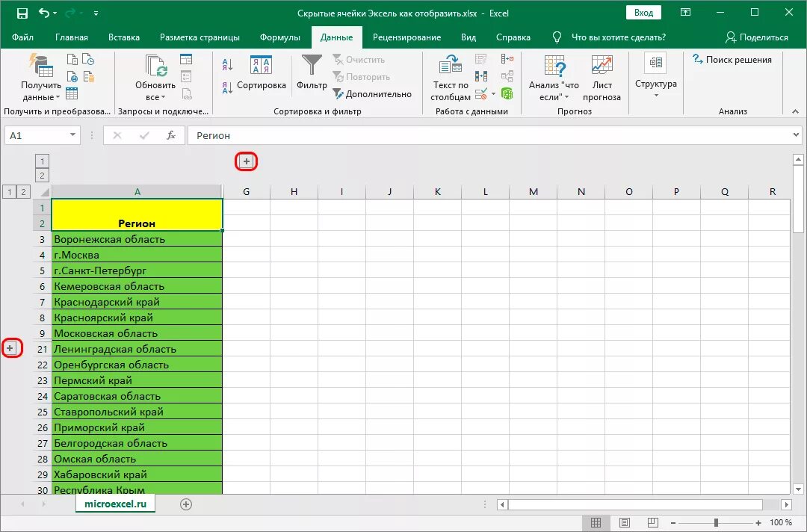Click the Share (Поделиться) button

pyautogui.click(x=756, y=37)
